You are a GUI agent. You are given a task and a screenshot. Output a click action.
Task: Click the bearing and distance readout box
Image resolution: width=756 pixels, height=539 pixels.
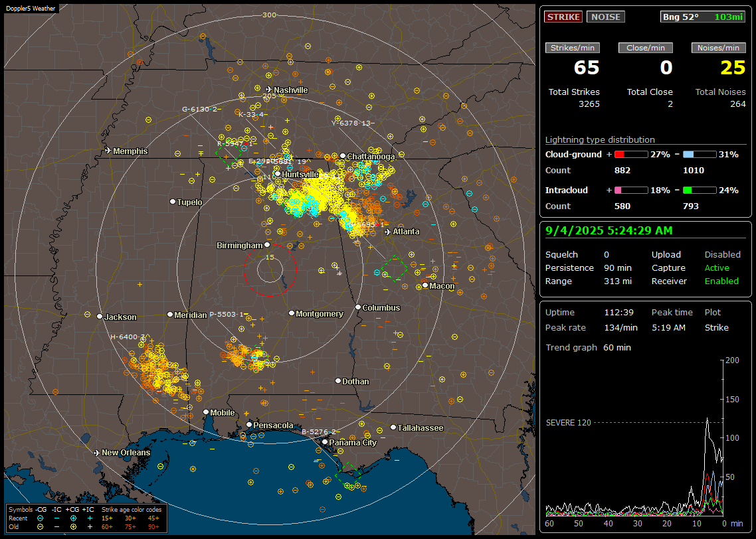pyautogui.click(x=703, y=17)
